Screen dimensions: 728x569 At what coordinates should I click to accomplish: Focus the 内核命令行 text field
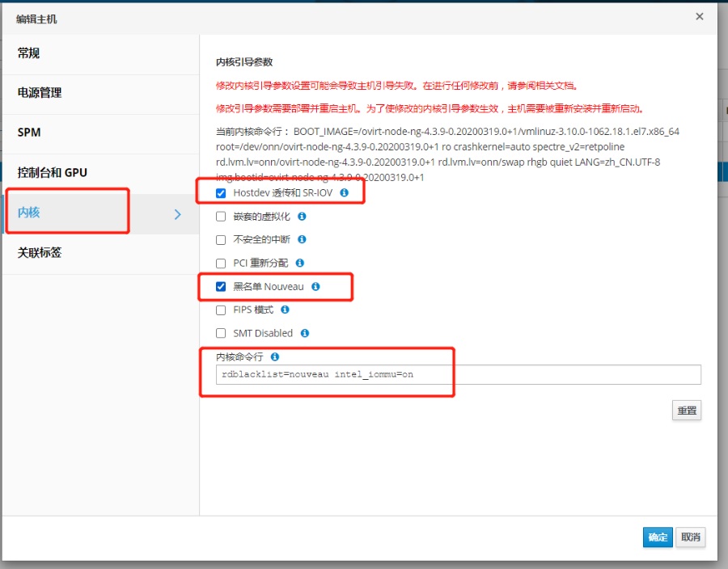tap(459, 374)
